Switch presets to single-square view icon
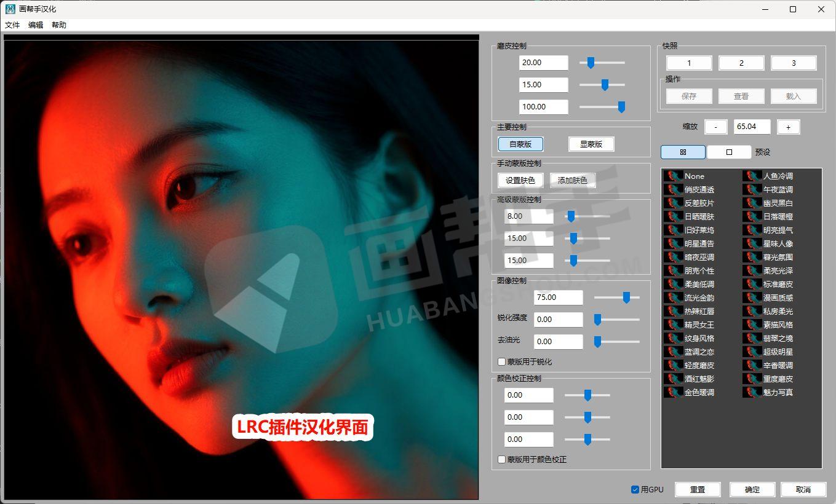 (729, 152)
